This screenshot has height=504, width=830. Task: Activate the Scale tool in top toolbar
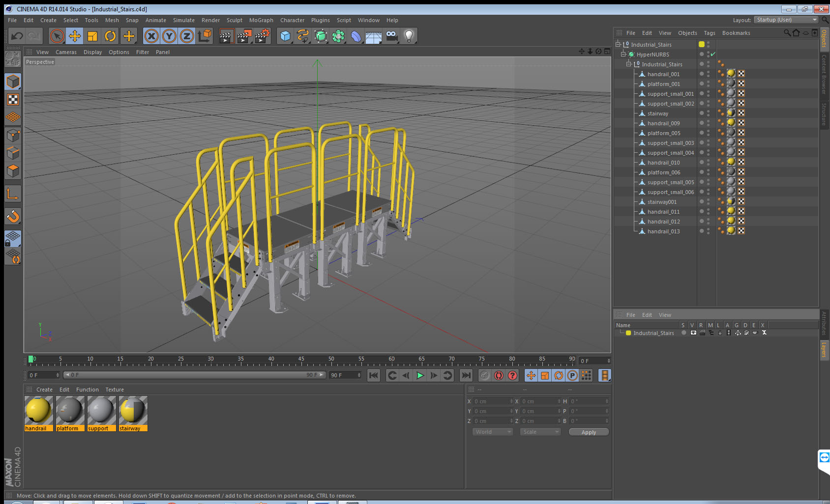(92, 36)
